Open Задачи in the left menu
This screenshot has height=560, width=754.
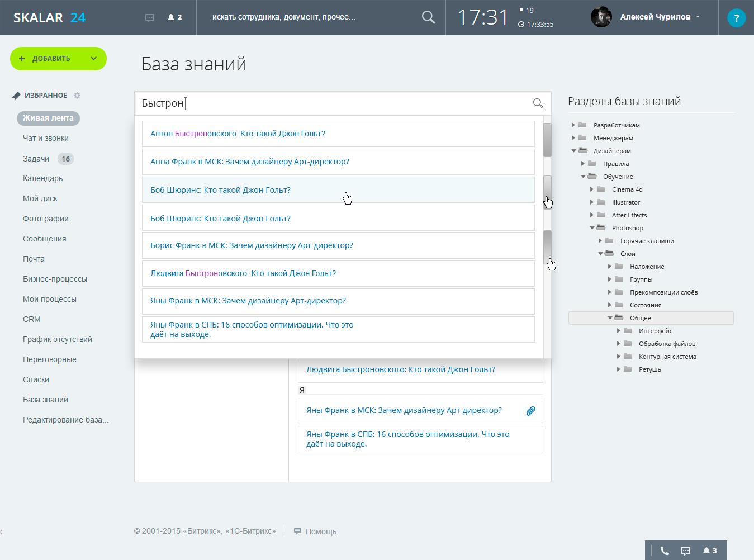36,159
